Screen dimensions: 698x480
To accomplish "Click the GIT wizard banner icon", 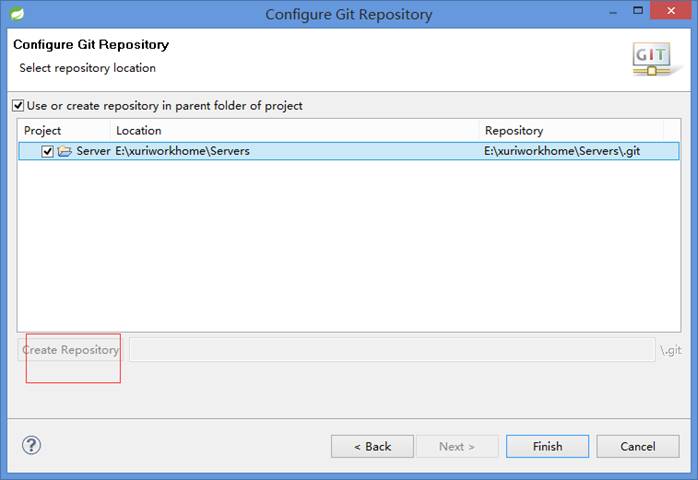I will pyautogui.click(x=652, y=59).
